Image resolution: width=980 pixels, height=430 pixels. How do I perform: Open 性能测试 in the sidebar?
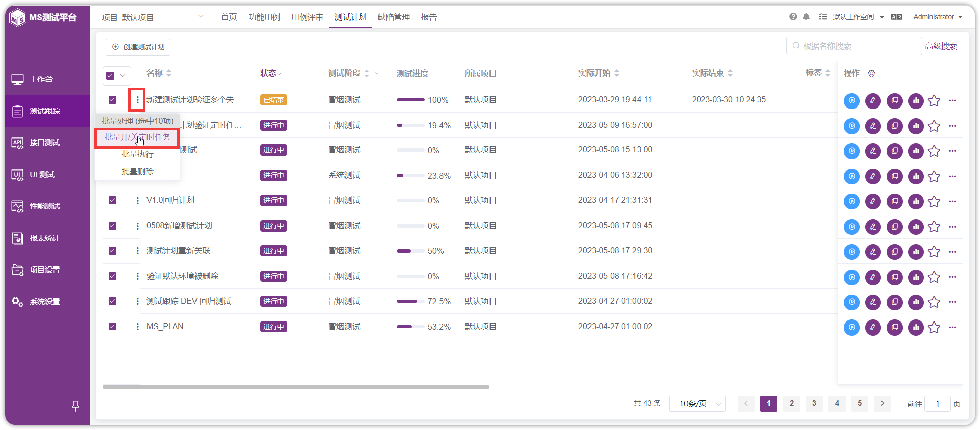[x=47, y=206]
